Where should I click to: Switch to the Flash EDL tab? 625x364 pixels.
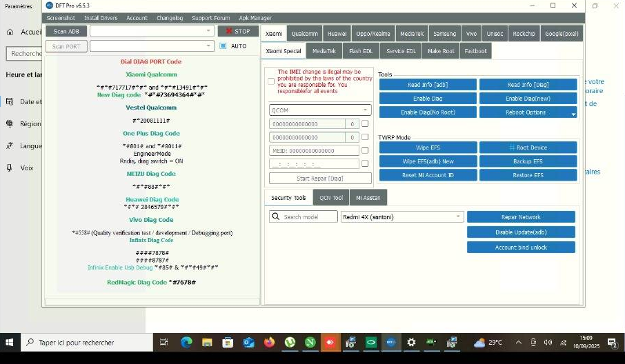(x=361, y=51)
